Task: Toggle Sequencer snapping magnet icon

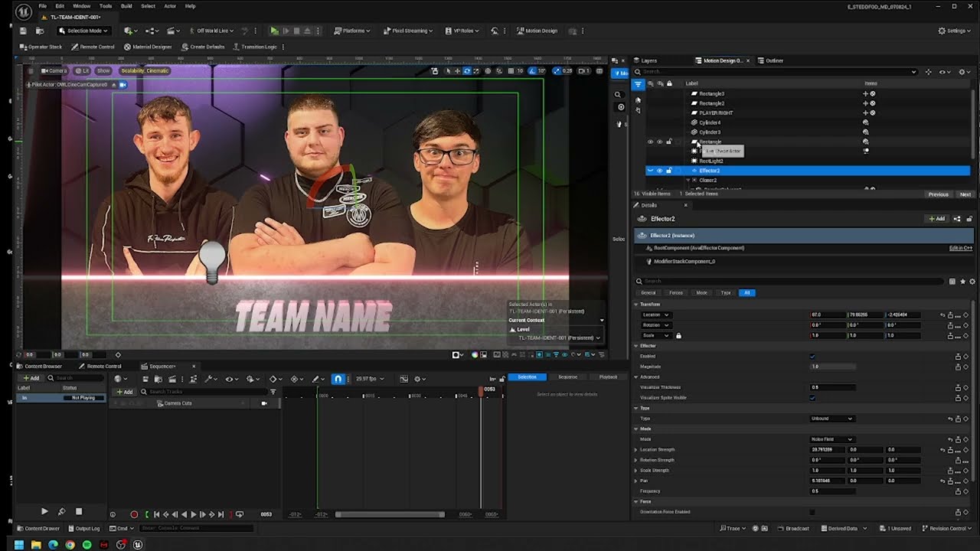Action: 338,379
